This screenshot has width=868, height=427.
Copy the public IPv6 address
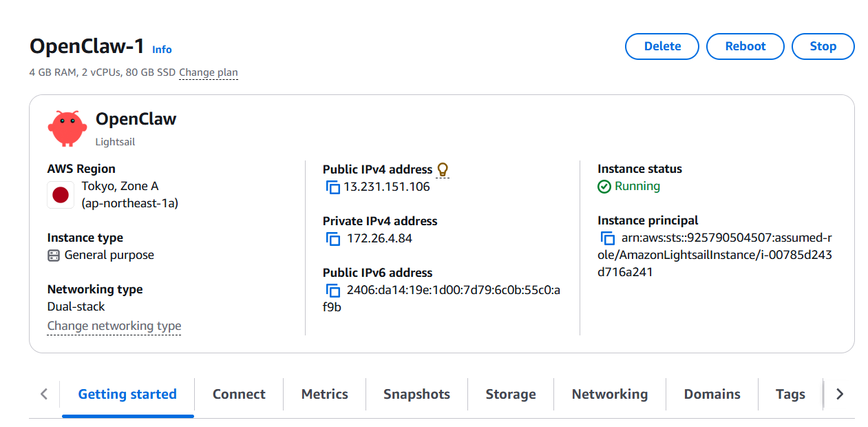point(333,291)
